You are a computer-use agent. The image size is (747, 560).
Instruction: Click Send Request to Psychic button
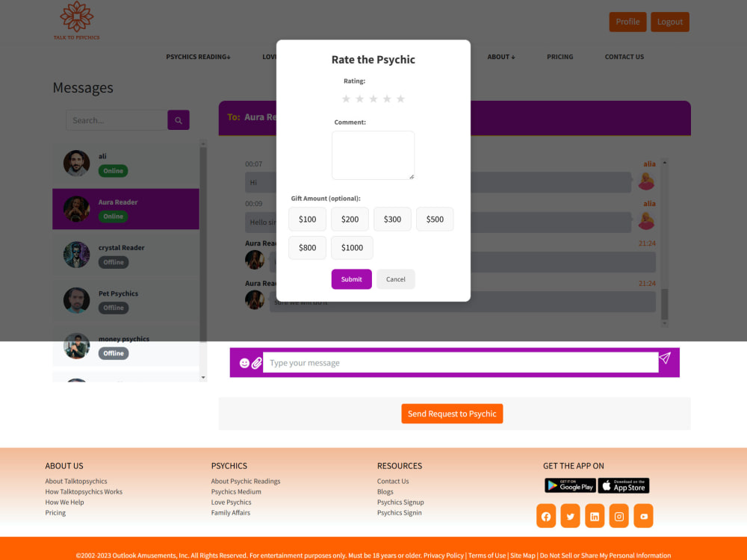point(452,414)
